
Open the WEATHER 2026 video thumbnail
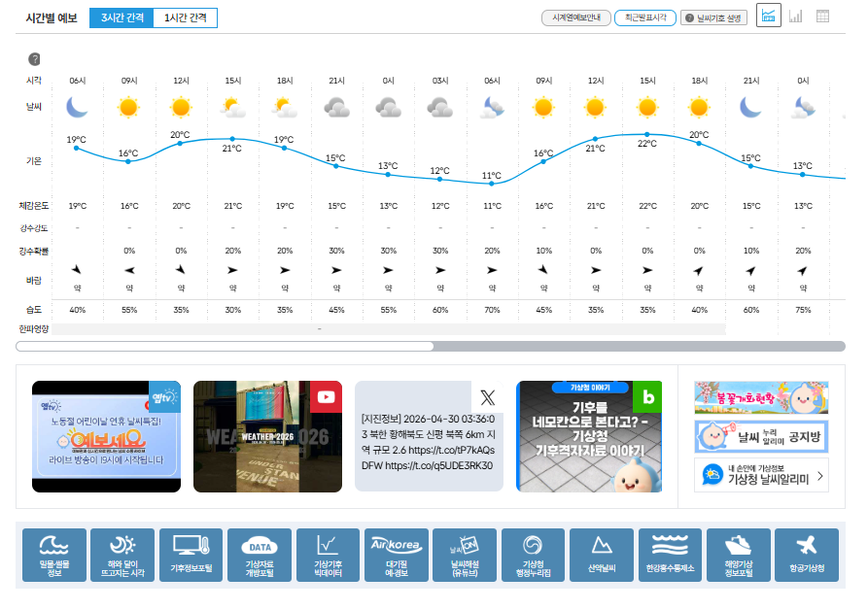pyautogui.click(x=267, y=436)
